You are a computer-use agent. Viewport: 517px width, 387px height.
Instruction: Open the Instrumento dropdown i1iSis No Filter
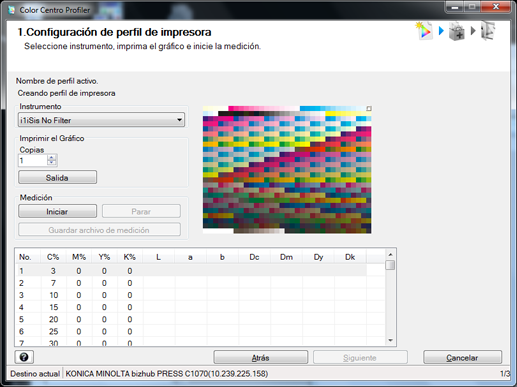point(101,120)
